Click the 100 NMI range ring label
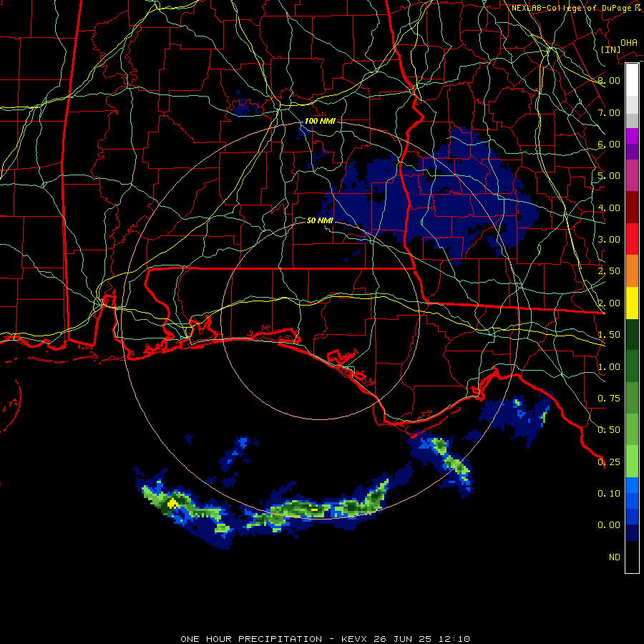 pyautogui.click(x=320, y=121)
